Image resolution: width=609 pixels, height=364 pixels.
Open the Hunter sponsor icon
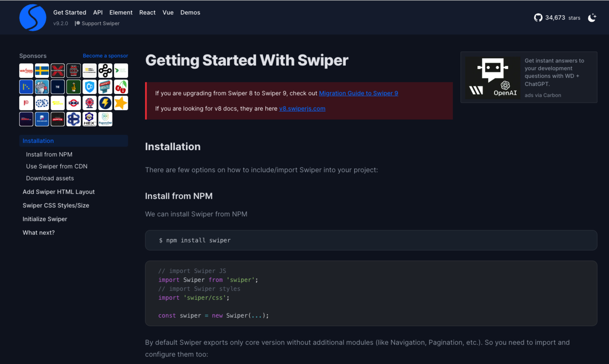pos(58,119)
